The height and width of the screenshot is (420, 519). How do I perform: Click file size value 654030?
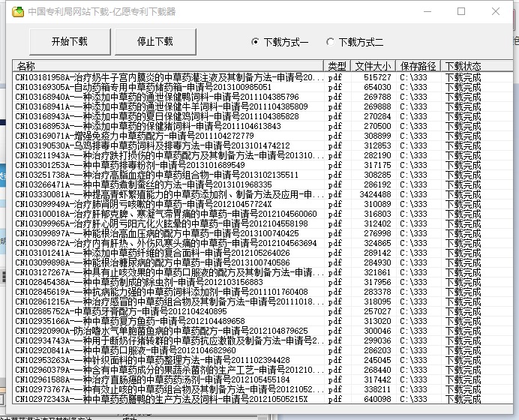tap(378, 87)
